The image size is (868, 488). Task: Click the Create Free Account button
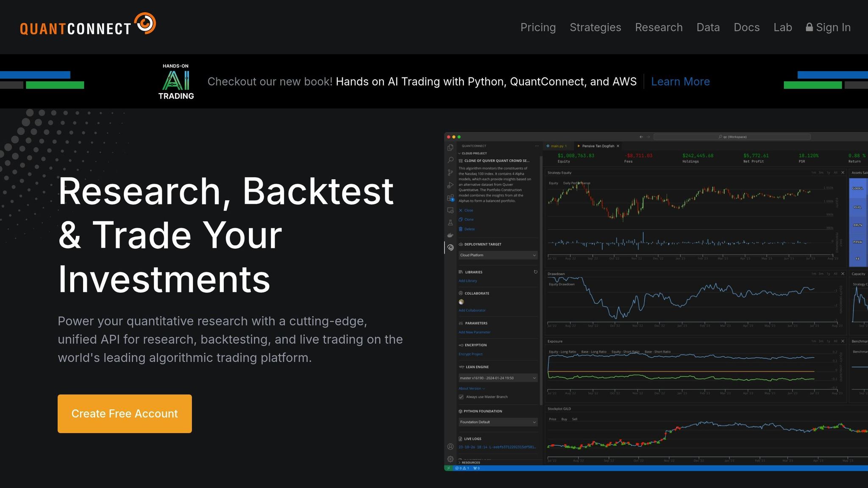click(x=125, y=413)
